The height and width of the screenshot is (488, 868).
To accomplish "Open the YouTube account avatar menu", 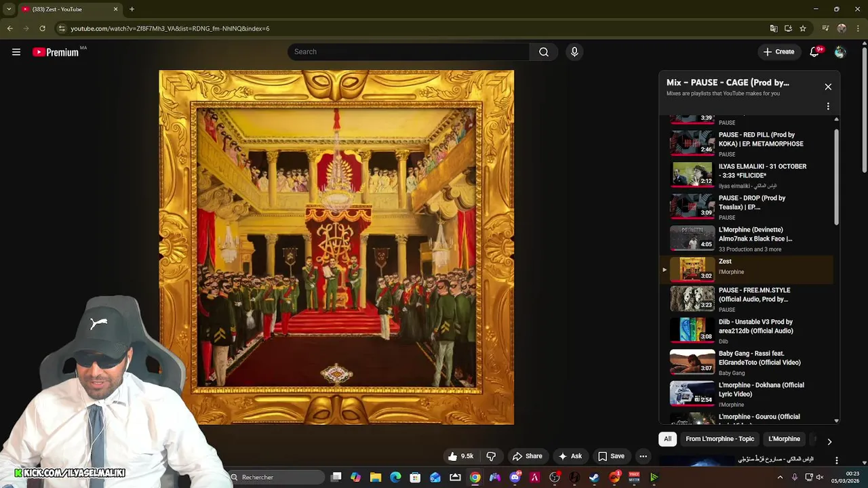I will point(840,52).
